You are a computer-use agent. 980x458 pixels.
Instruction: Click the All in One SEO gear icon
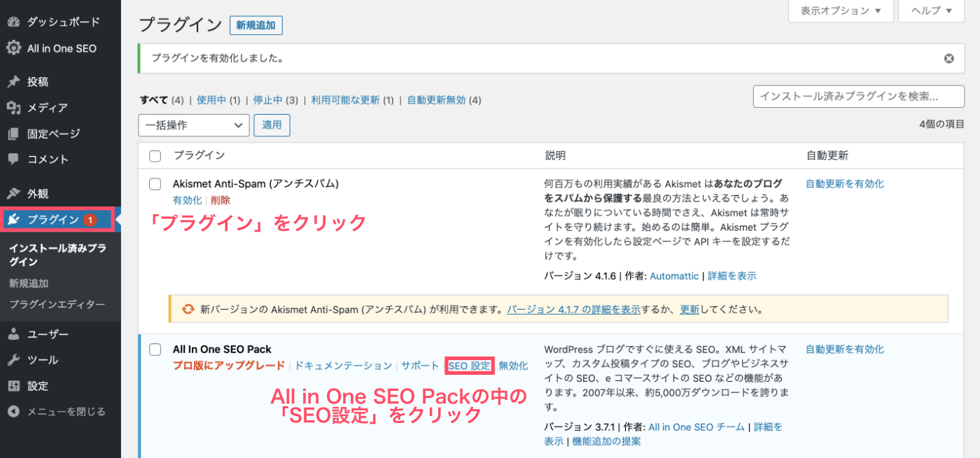click(13, 48)
